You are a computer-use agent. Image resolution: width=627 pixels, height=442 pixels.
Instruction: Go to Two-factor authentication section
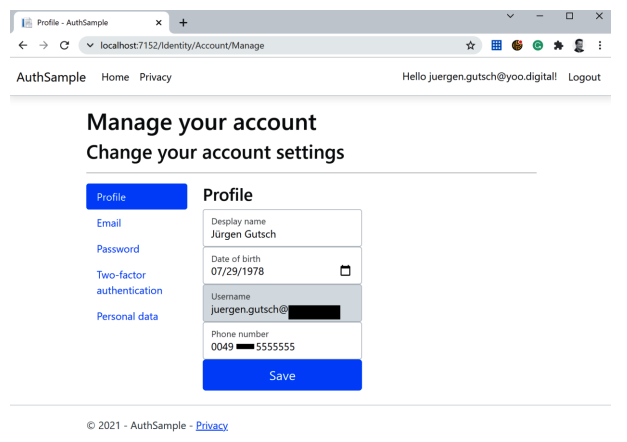point(129,282)
